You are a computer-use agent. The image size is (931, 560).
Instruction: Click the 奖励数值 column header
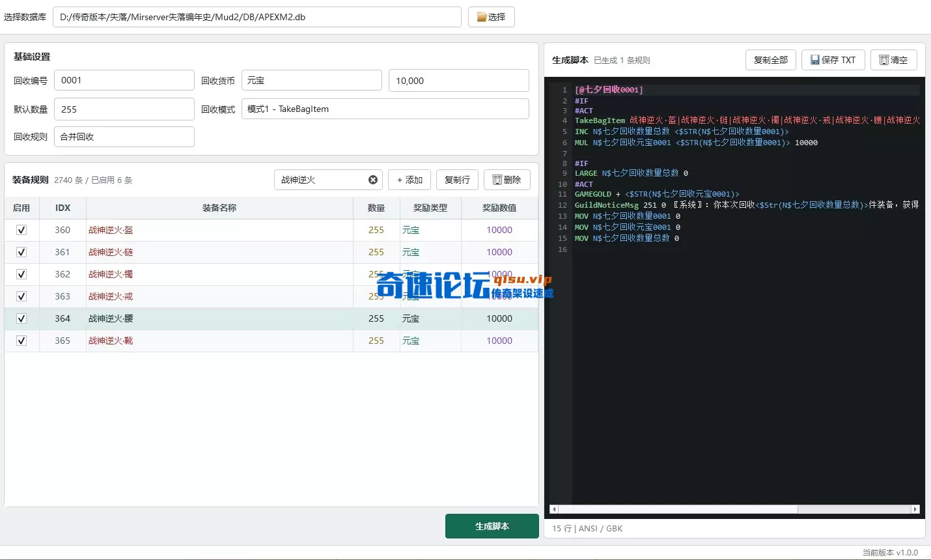499,208
